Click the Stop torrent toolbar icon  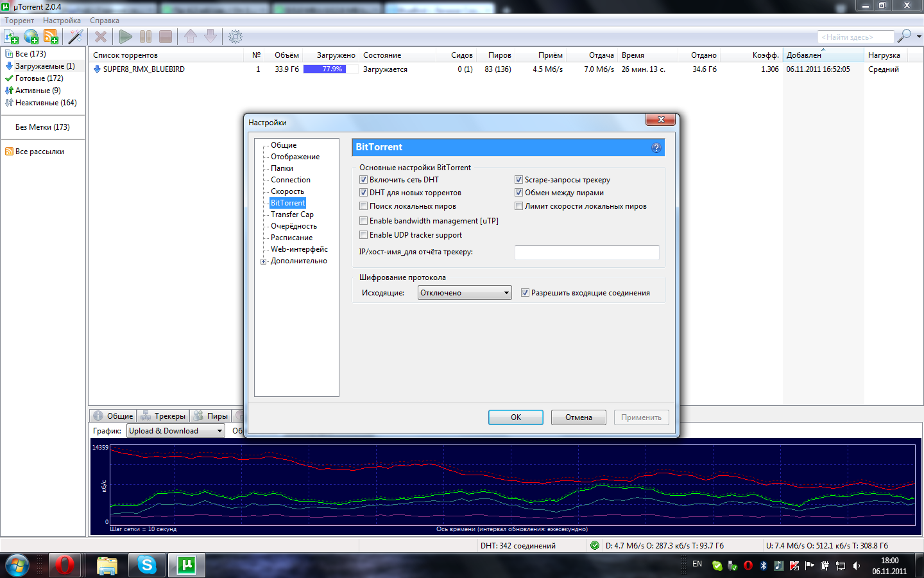[166, 37]
